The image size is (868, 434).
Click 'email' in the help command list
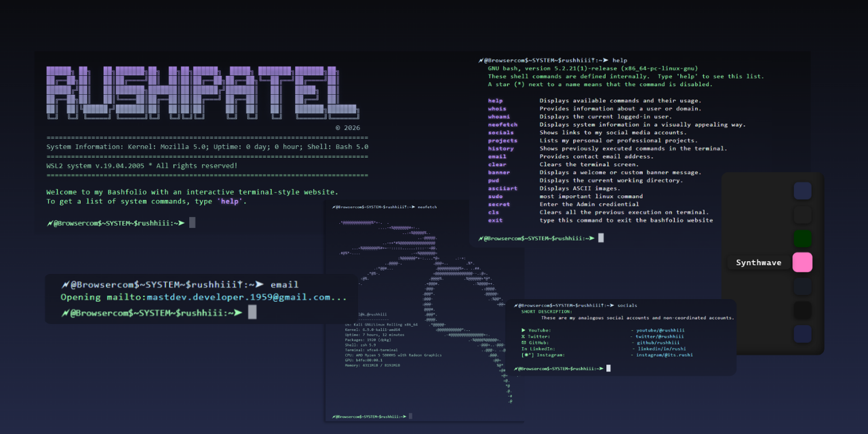[497, 157]
